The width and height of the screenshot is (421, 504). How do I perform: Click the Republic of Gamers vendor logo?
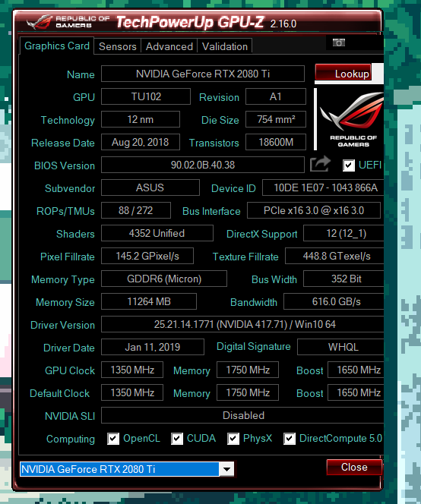(x=352, y=120)
